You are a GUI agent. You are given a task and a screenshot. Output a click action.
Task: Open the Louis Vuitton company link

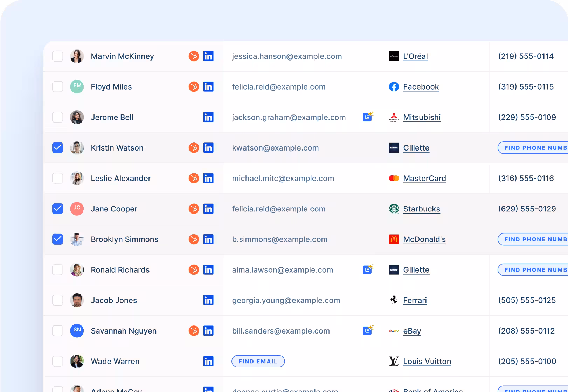427,362
